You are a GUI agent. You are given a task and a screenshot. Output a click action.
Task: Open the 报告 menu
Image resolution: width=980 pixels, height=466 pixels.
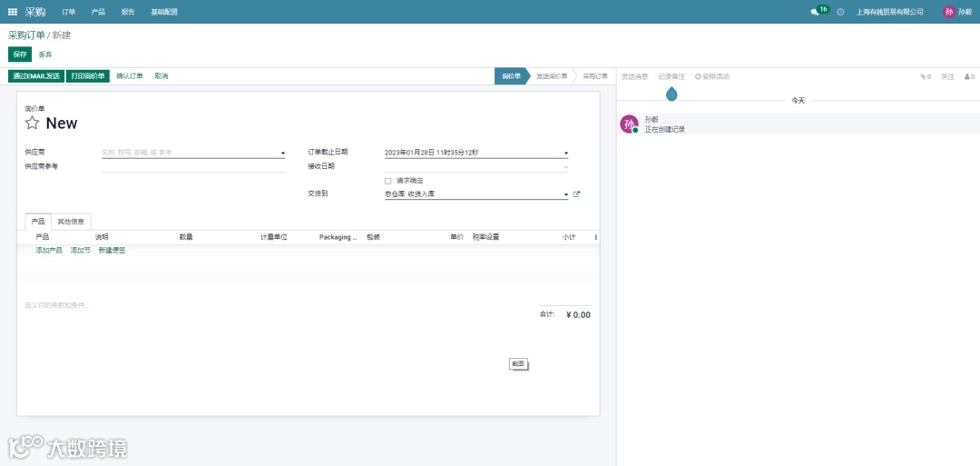[x=128, y=12]
